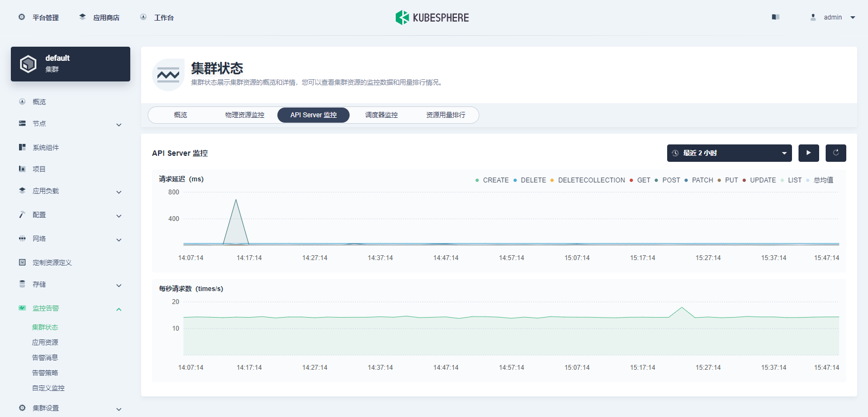The image size is (868, 417).
Task: Switch to the 调度器监控 tab
Action: pyautogui.click(x=382, y=115)
